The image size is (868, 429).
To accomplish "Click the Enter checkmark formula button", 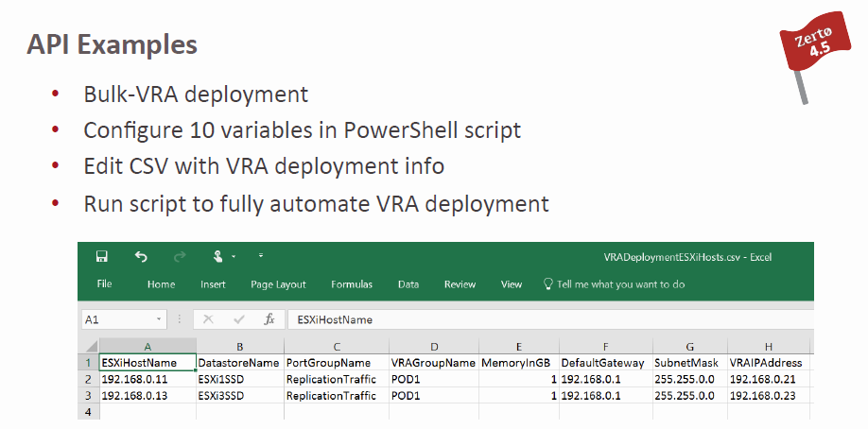I will (239, 319).
